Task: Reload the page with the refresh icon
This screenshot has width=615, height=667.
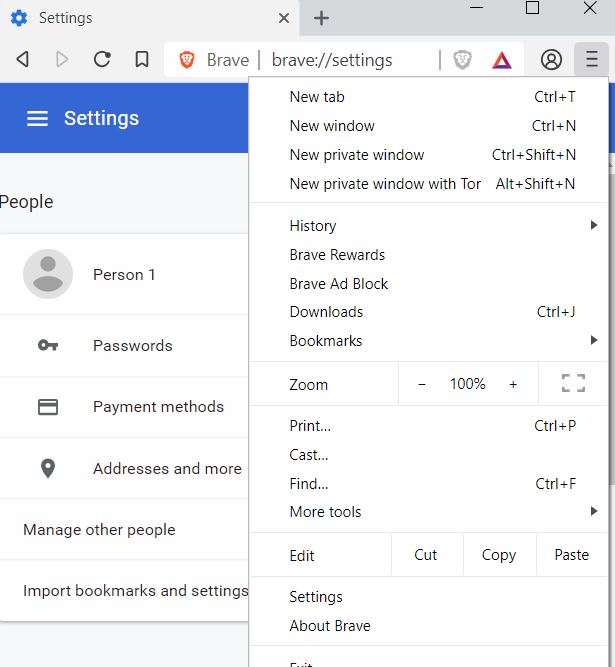Action: pos(102,60)
